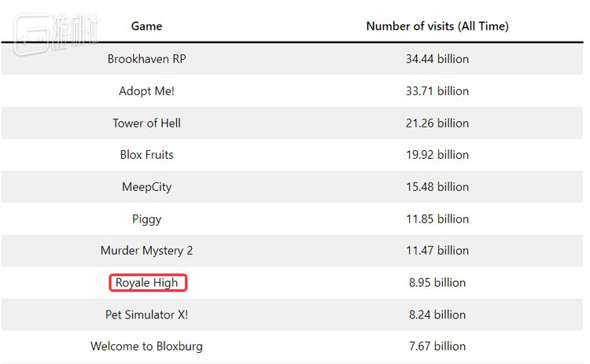This screenshot has width=590, height=364.
Task: Select the Pet Simulator X! entry
Action: (x=146, y=314)
